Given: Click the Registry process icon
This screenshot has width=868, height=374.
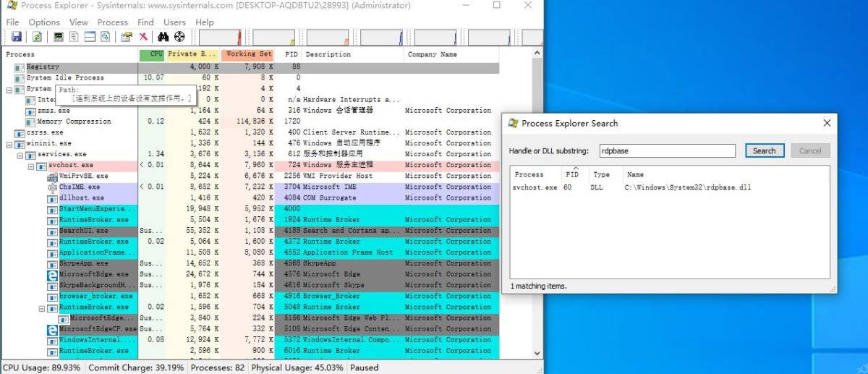Looking at the screenshot, I should (x=20, y=67).
